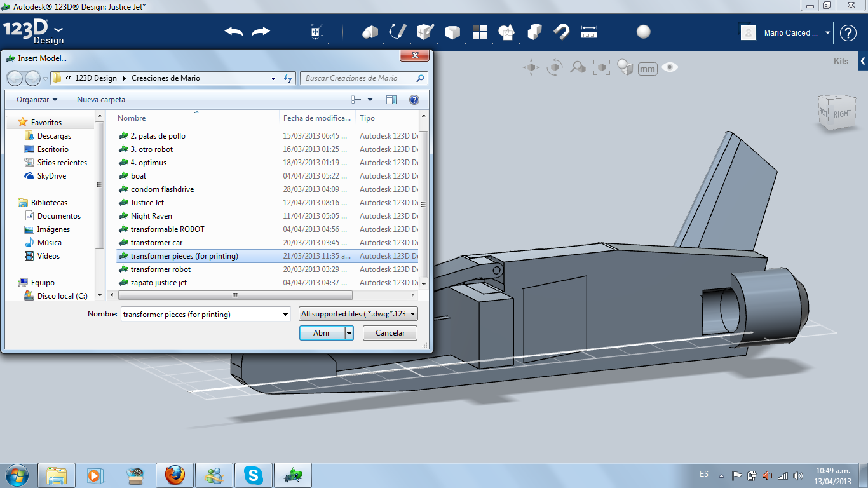Viewport: 868px width, 488px height.
Task: Click the RIGHT face of the view cube
Action: [x=842, y=114]
